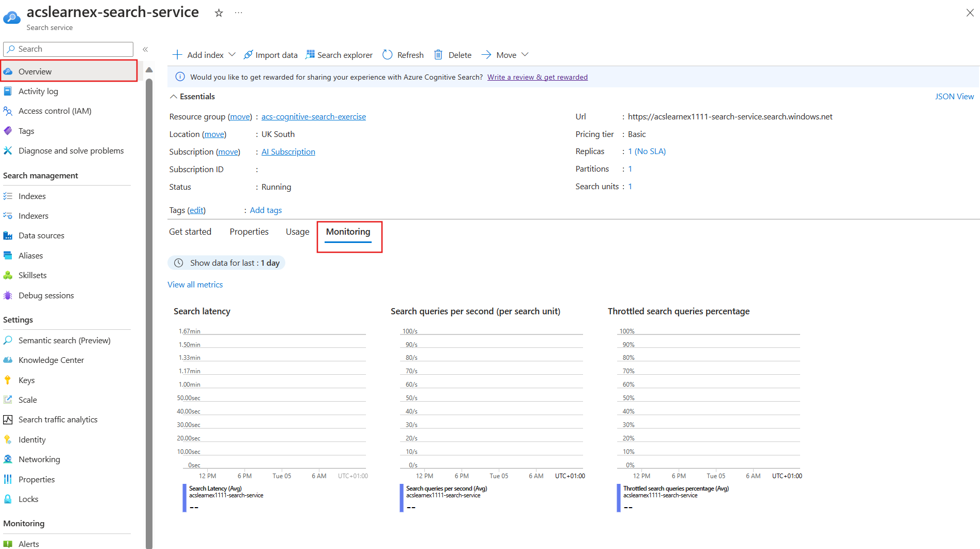Expand the Move dropdown arrow

[525, 54]
